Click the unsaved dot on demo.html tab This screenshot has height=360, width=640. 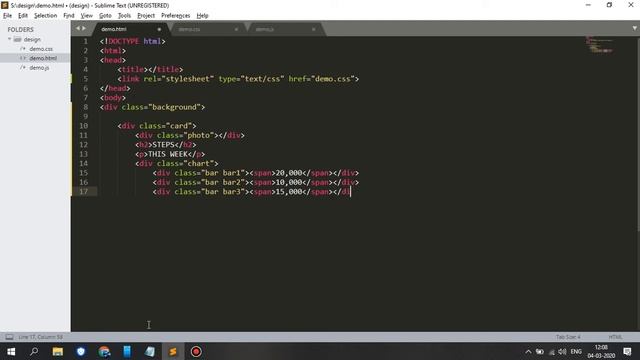click(159, 29)
